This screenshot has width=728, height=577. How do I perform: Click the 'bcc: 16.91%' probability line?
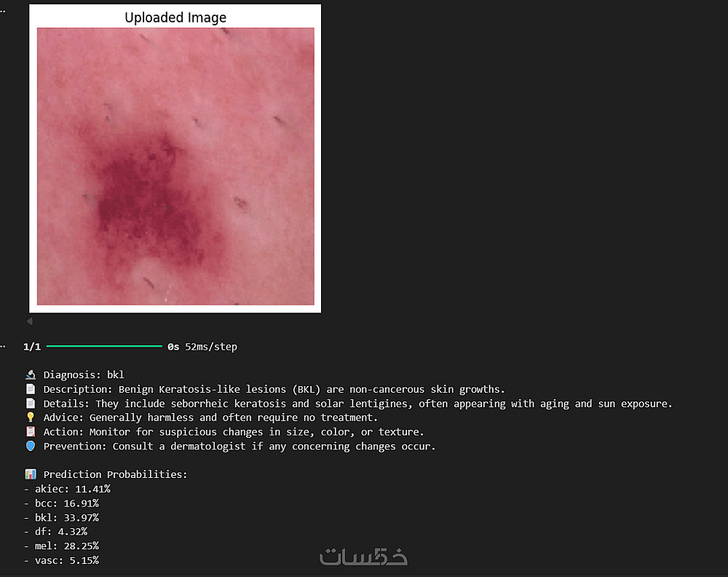(x=61, y=503)
